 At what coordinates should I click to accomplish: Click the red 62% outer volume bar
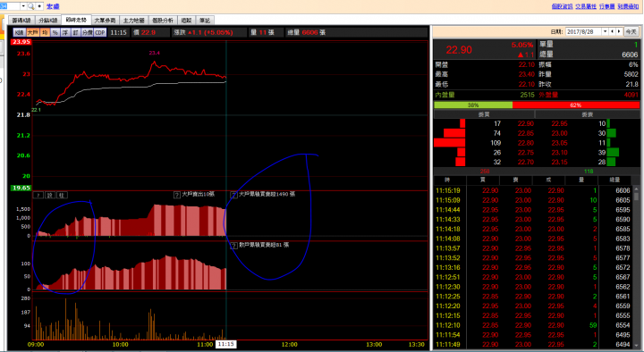576,105
